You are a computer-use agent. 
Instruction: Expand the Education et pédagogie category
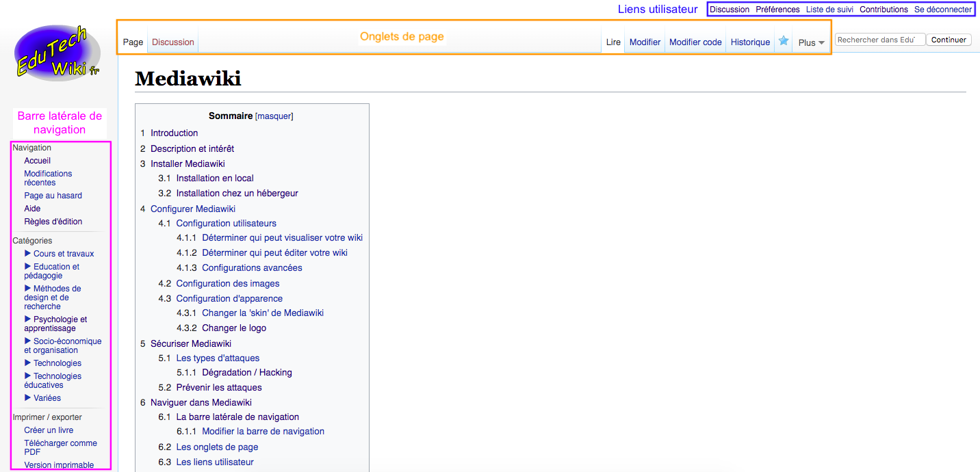28,266
